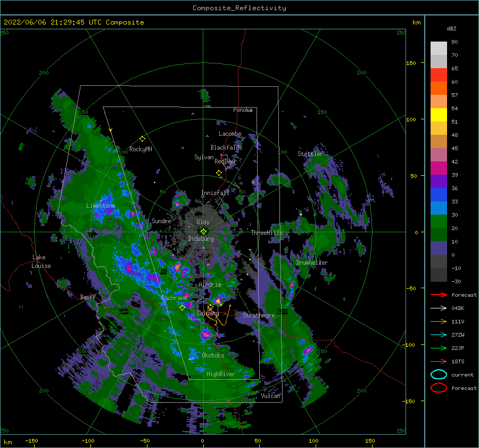This screenshot has height=448, width=479.
Task: Click the Composite_Reflectivity title
Action: pos(239,8)
